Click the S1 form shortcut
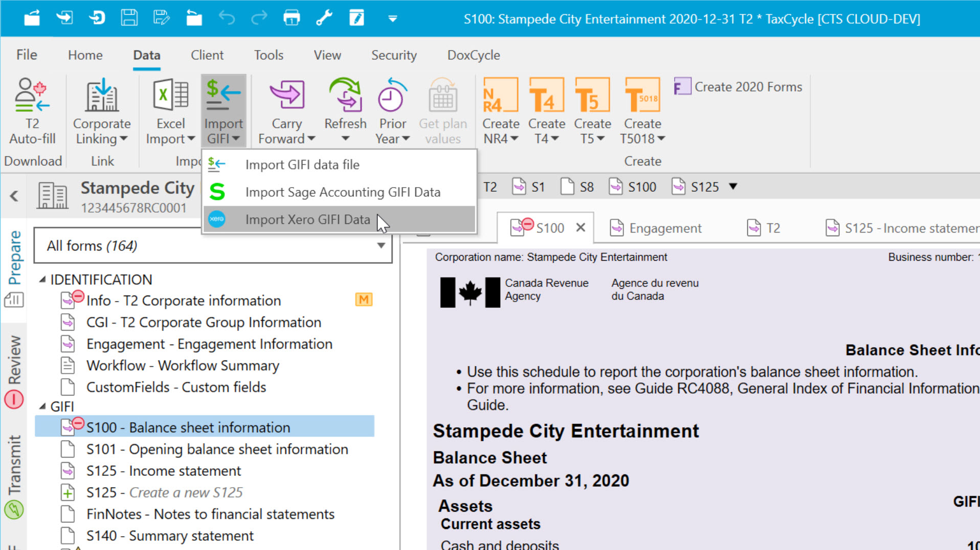 click(528, 187)
